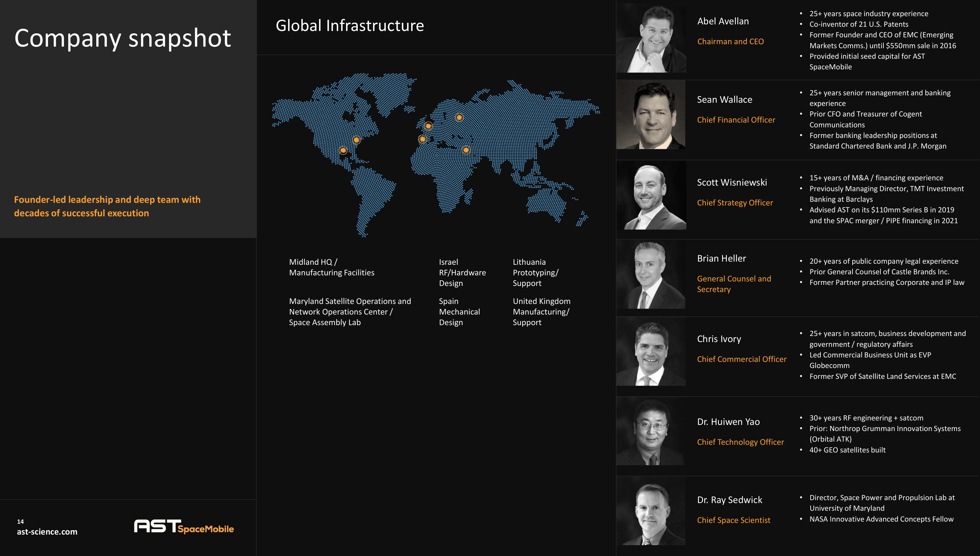Click the Lithuania Prototyping/Support label
Screen dimensions: 980x556
(536, 273)
